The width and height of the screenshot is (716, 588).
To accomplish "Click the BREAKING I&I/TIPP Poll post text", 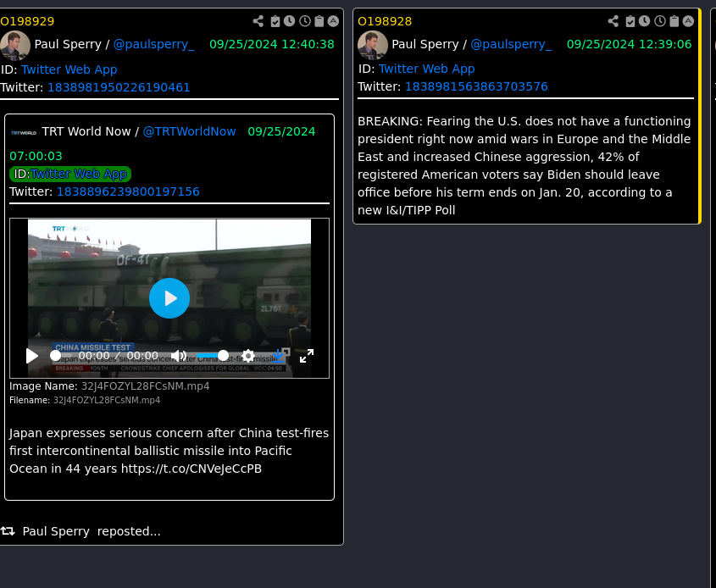I will pos(524,166).
